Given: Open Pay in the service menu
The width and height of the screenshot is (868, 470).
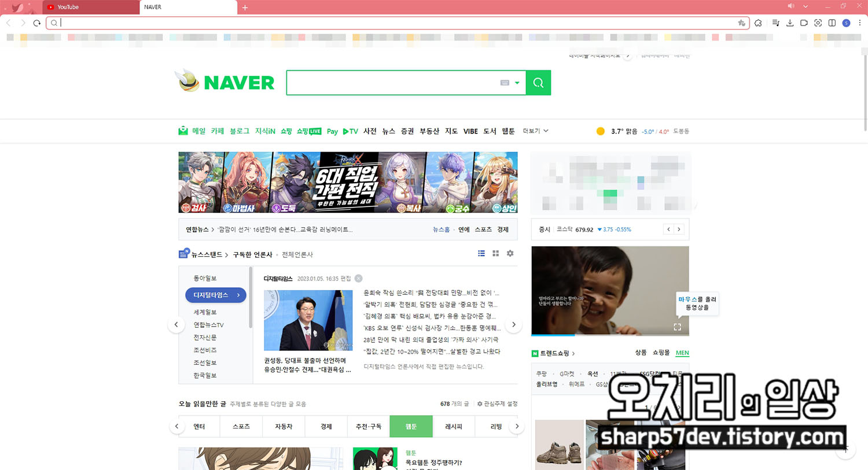Looking at the screenshot, I should (x=332, y=131).
